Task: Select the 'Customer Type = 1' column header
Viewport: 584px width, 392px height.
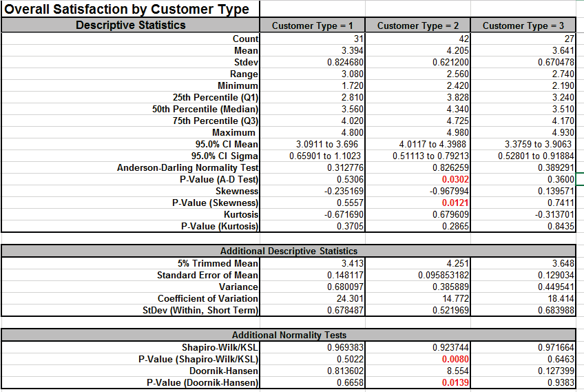Action: (x=313, y=26)
